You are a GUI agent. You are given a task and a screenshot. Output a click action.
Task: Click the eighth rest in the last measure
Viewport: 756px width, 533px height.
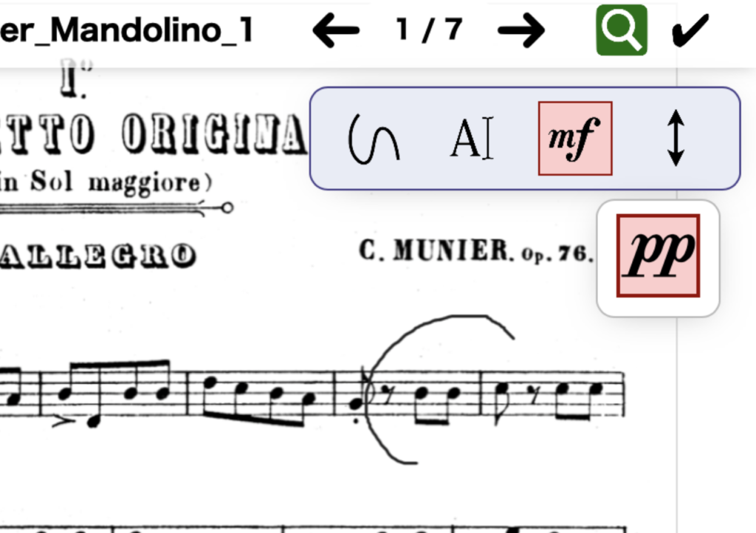click(x=534, y=395)
